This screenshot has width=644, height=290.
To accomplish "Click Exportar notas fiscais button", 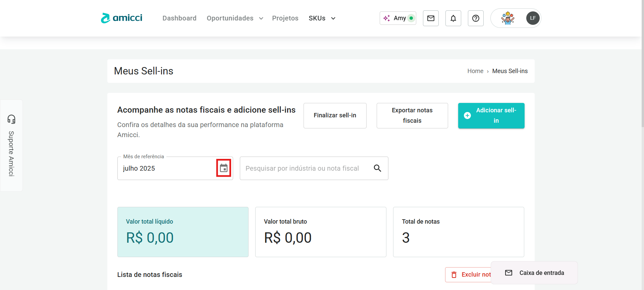I will (412, 115).
